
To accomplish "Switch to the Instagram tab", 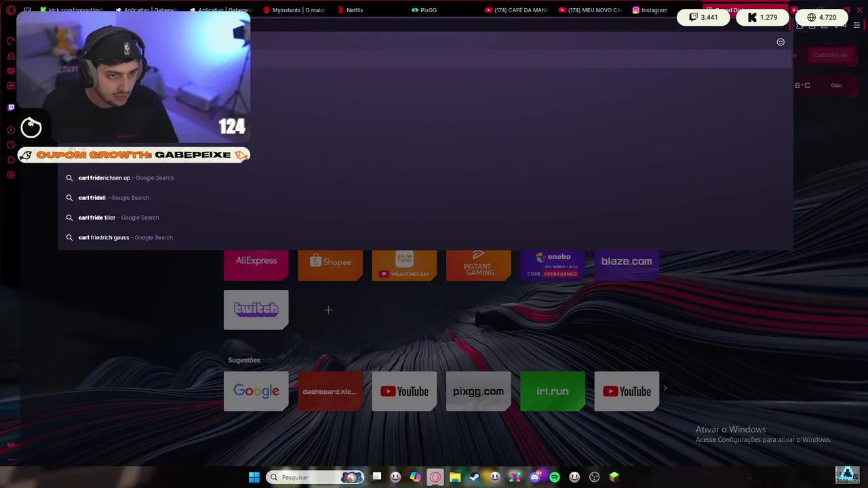I will (x=650, y=10).
